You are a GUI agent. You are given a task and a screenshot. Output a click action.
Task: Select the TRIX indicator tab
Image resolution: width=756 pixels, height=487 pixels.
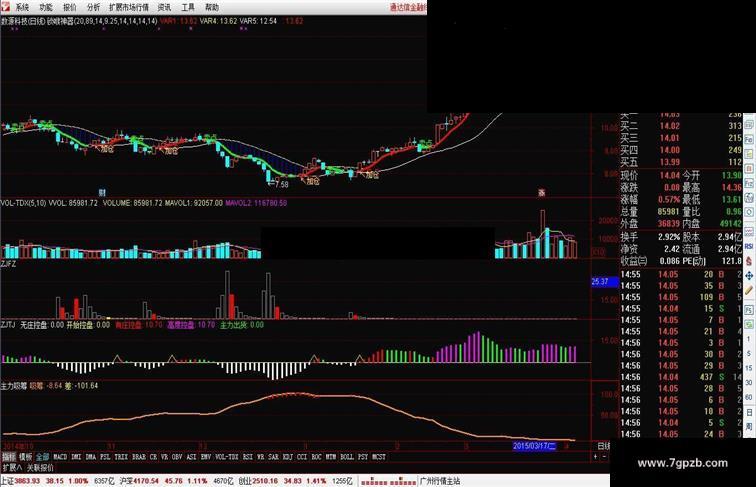coord(121,456)
